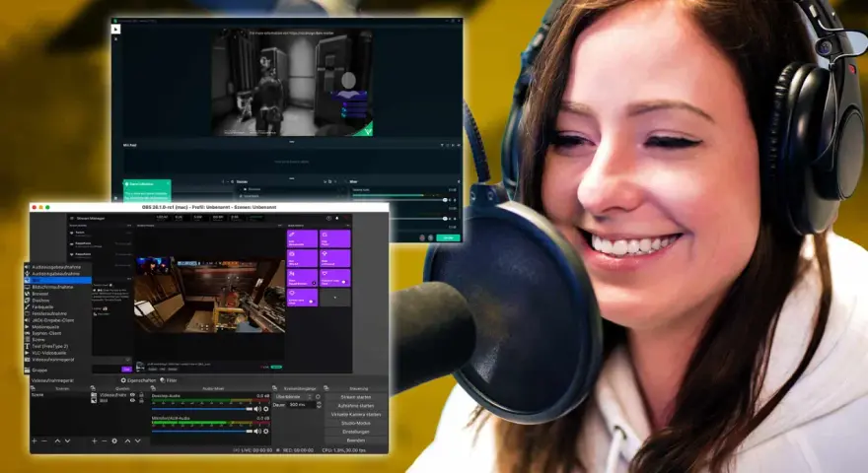Click Stream starten in OBS controls
This screenshot has height=473, width=868.
356,397
